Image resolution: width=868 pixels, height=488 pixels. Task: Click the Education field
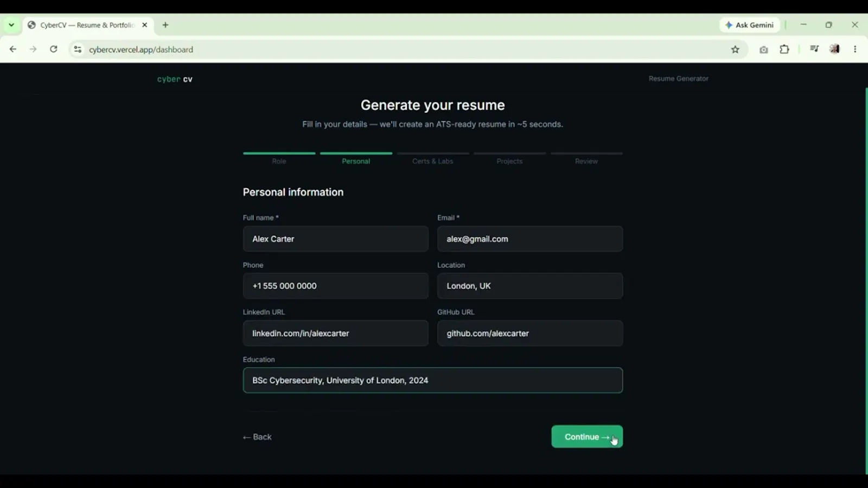[433, 381]
